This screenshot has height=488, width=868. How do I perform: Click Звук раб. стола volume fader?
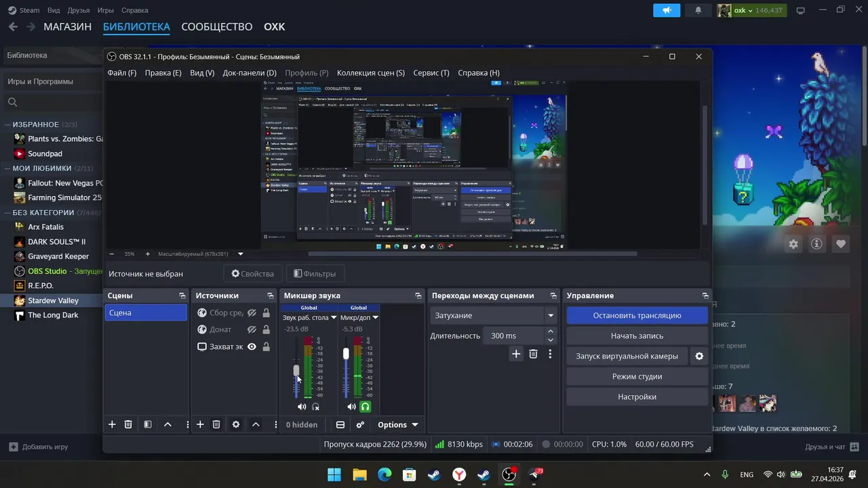pos(296,371)
